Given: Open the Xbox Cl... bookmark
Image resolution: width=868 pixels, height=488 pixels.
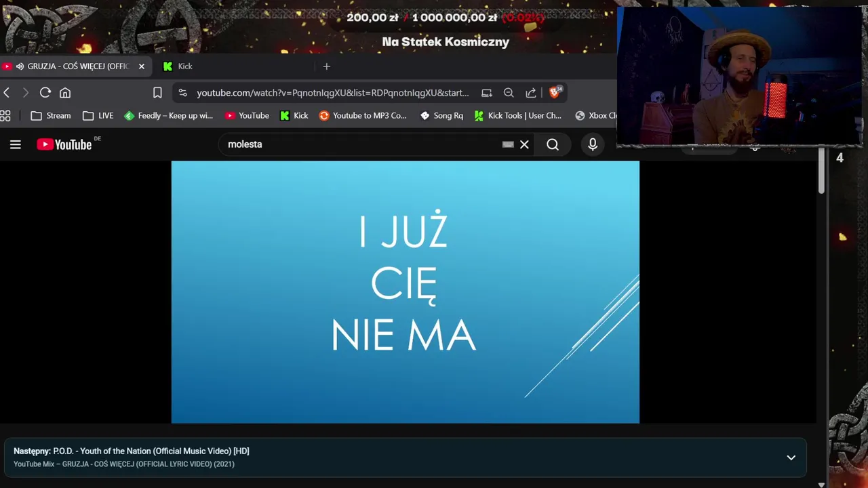Looking at the screenshot, I should click(x=595, y=116).
